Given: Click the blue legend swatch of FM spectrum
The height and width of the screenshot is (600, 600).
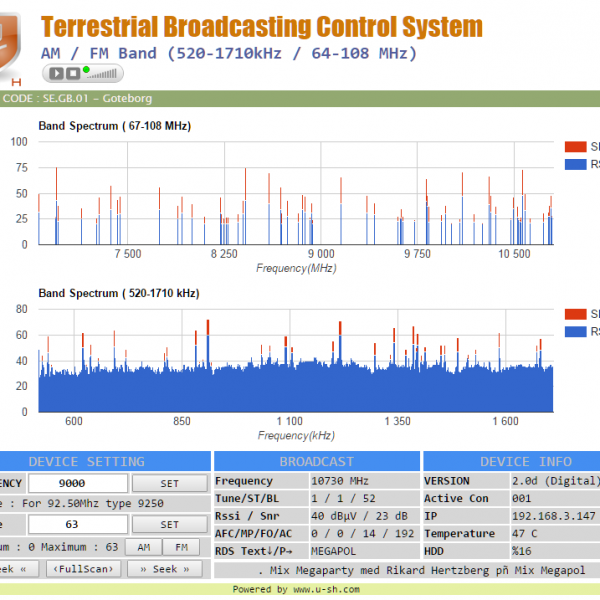Looking at the screenshot, I should (x=576, y=164).
